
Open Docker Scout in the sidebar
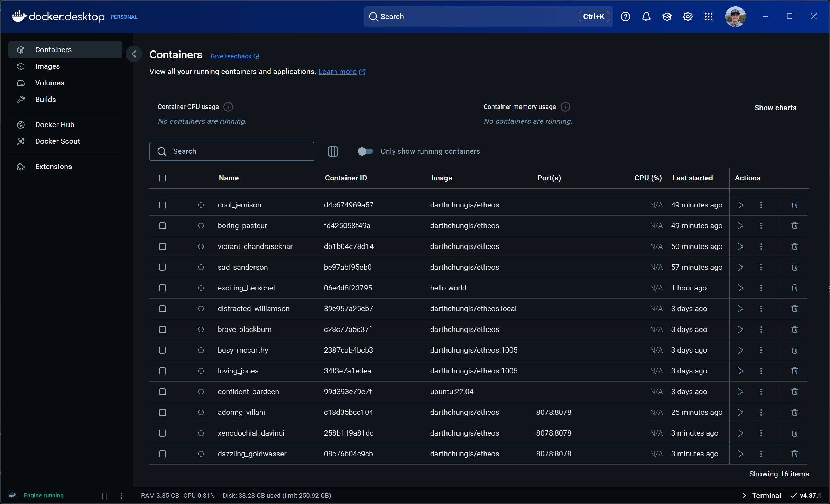click(x=65, y=141)
